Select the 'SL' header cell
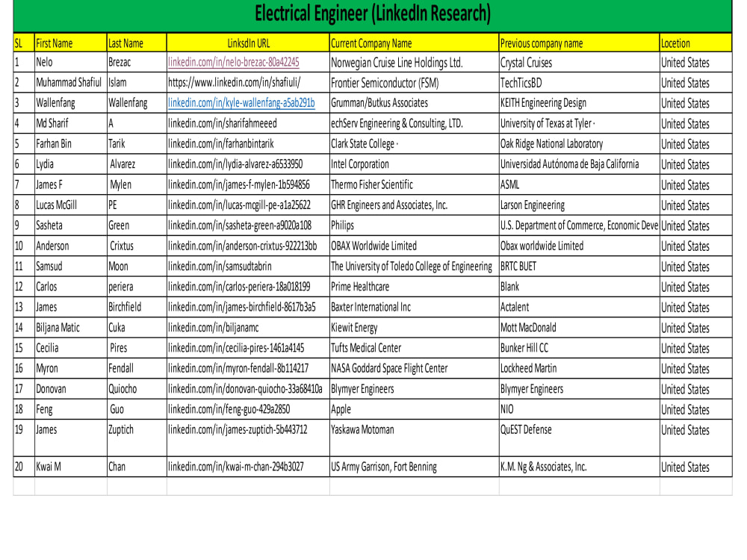The width and height of the screenshot is (747, 560). pyautogui.click(x=24, y=43)
